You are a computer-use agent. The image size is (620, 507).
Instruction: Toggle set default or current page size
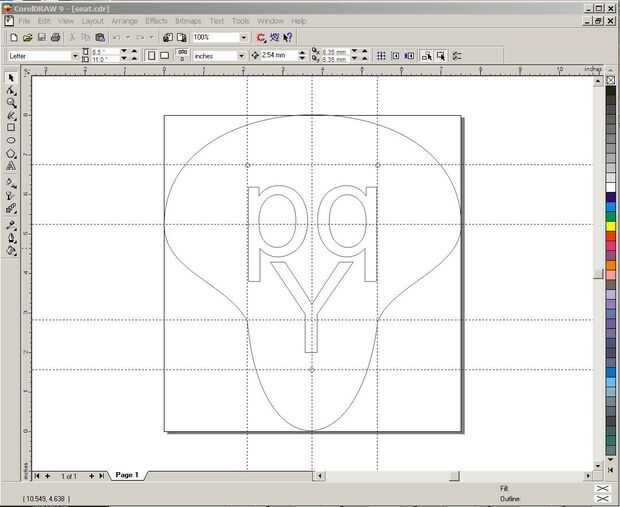point(182,55)
